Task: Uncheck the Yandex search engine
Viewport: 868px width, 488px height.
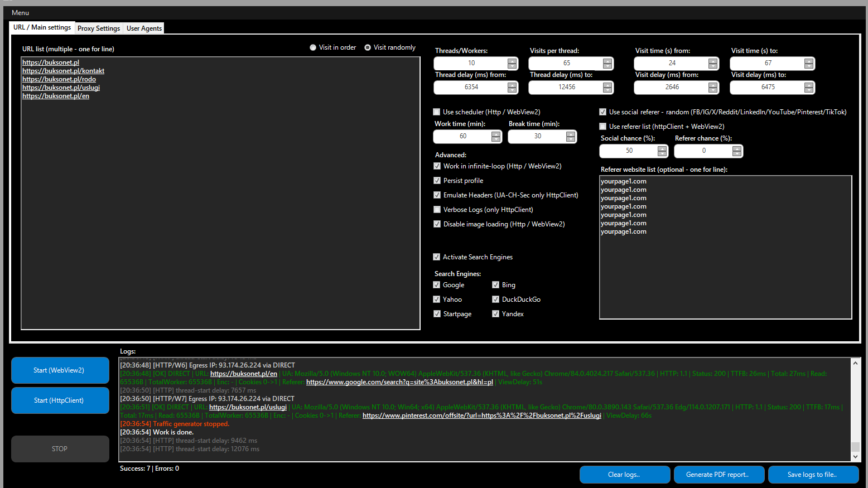Action: (x=495, y=313)
